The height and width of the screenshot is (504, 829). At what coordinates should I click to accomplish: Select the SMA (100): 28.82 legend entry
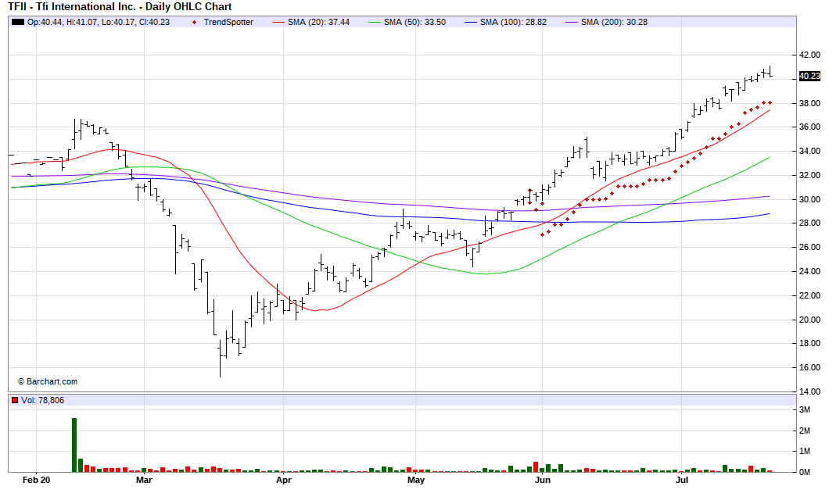pyautogui.click(x=513, y=22)
